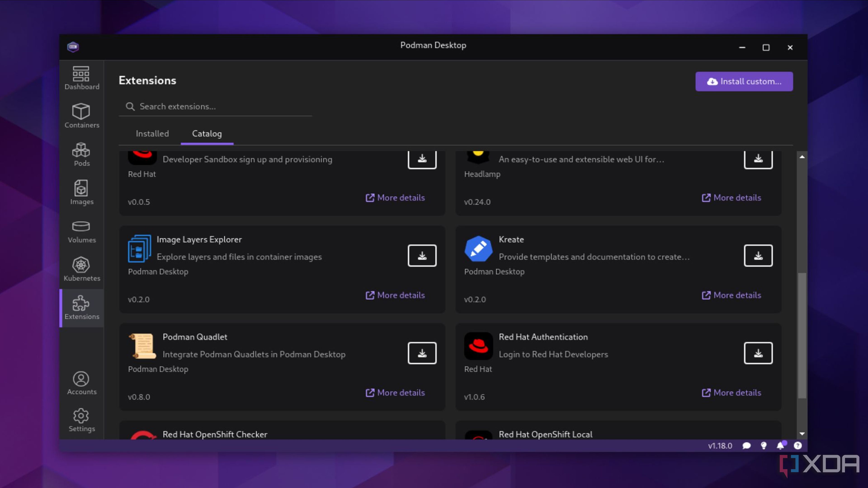
Task: Click the Podman Desktop logo in title bar
Action: [73, 47]
